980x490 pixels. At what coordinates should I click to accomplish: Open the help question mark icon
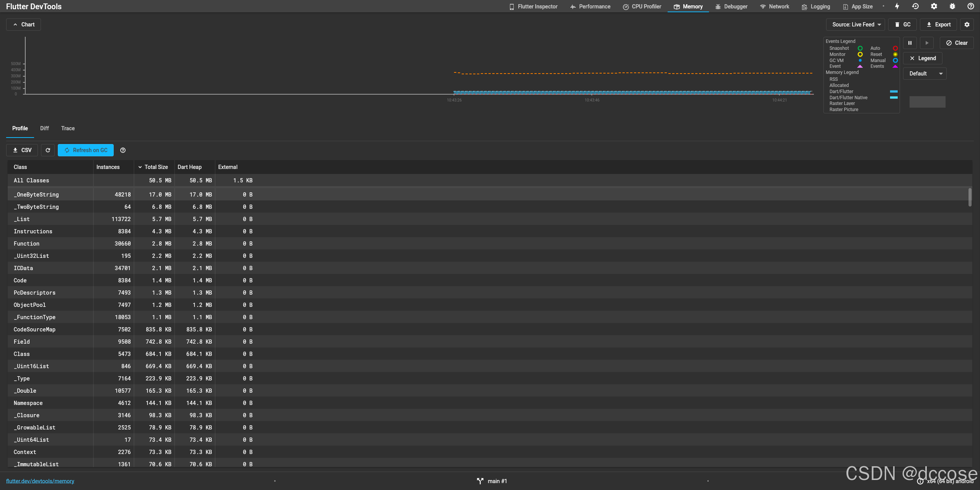(971, 7)
